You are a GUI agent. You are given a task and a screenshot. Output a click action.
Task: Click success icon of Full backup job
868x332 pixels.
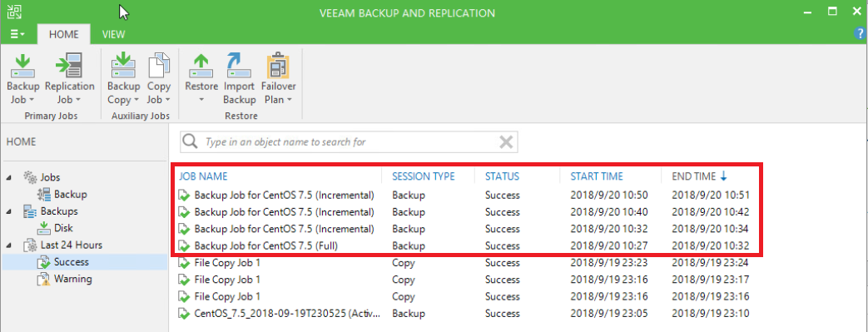point(184,245)
